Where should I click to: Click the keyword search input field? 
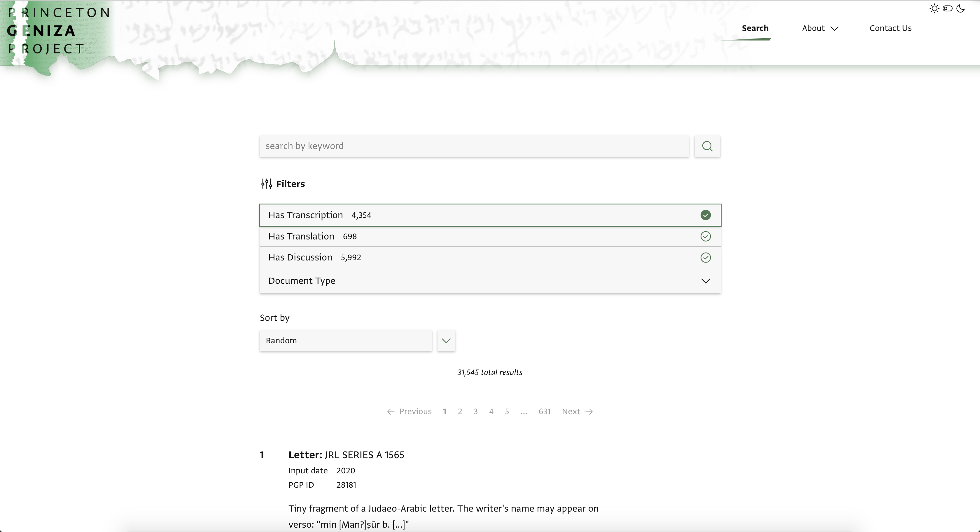click(474, 146)
